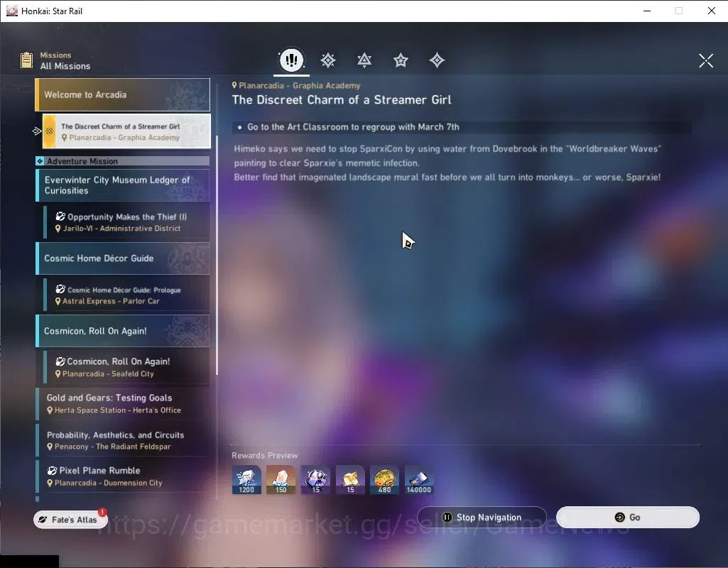Click the Honkai: Star Rail window title icon
This screenshot has height=568, width=728.
pos(12,11)
